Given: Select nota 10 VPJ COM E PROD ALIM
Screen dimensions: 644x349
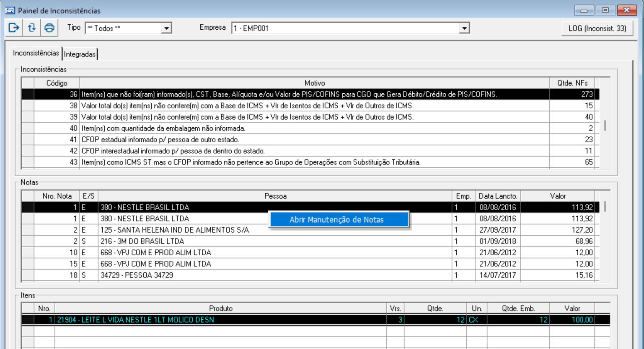Looking at the screenshot, I should [x=310, y=252].
